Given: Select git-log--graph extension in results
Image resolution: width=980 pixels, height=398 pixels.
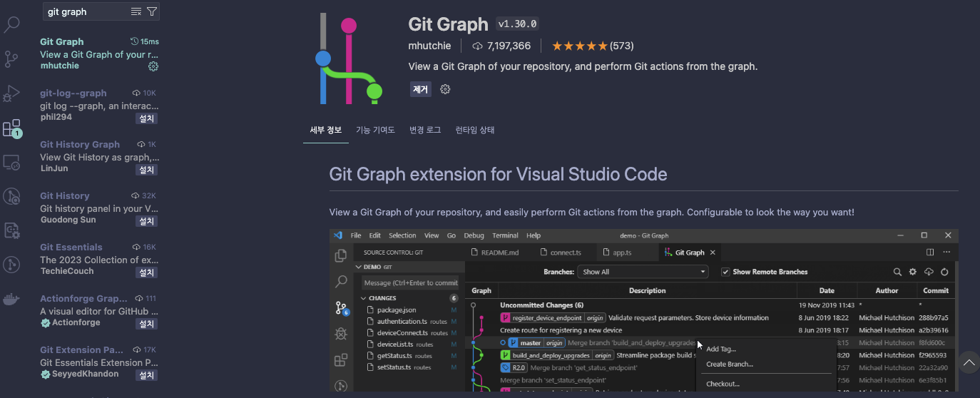Looking at the screenshot, I should (x=99, y=105).
